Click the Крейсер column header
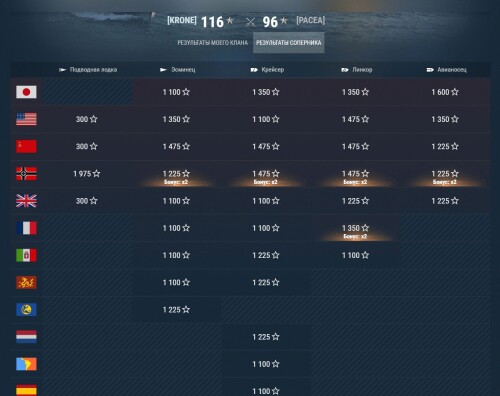Image resolution: width=500 pixels, height=396 pixels. coord(267,70)
